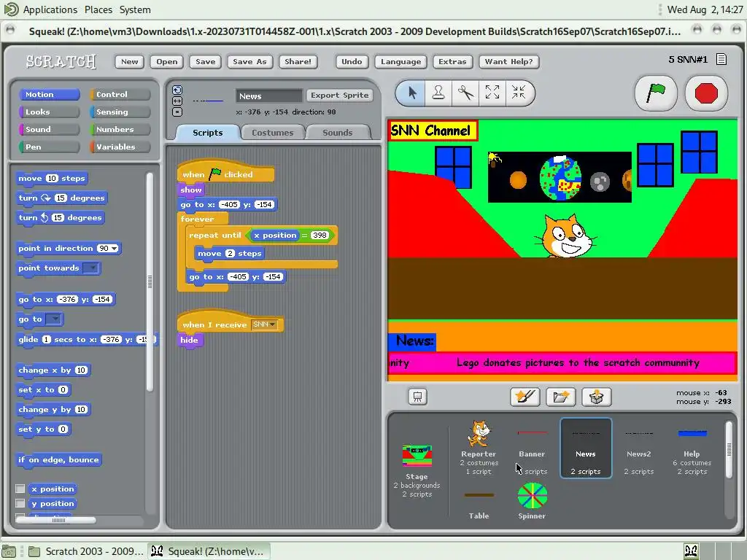Select the Spinner sprite
The image size is (747, 560).
point(532,501)
